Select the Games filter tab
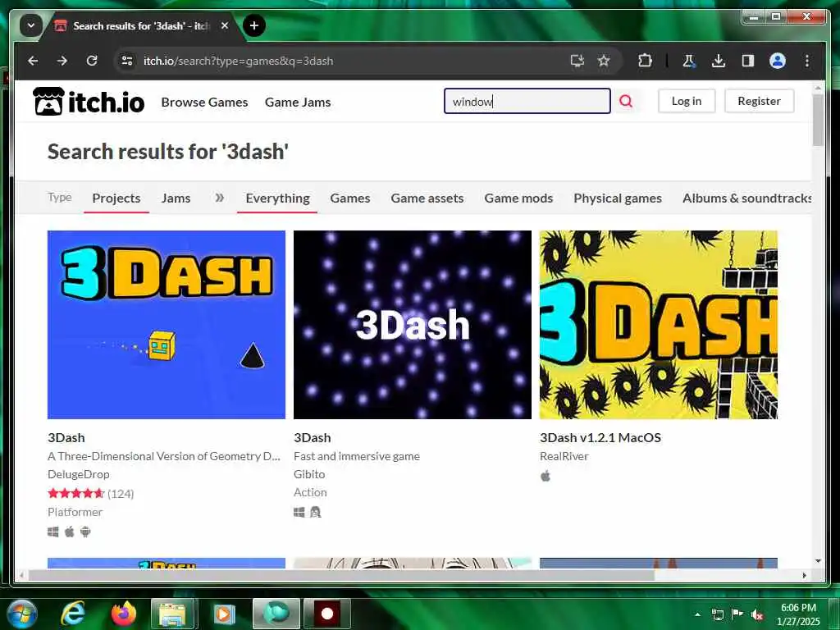The image size is (840, 630). [x=349, y=199]
